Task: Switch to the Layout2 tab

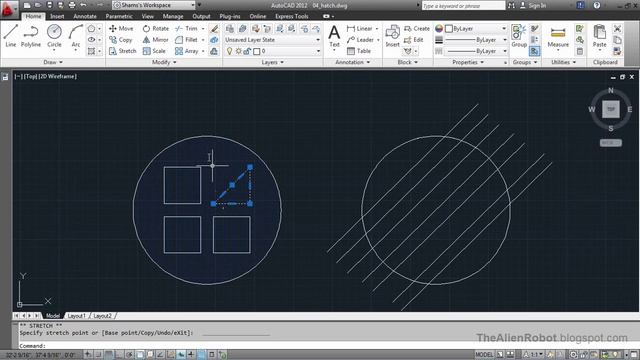Action: pyautogui.click(x=102, y=316)
